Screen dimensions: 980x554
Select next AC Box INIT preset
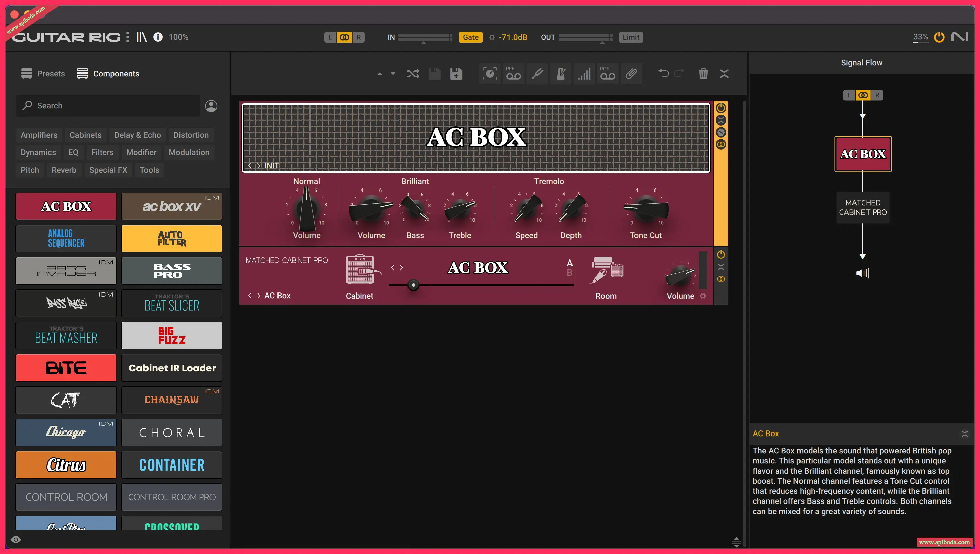click(259, 166)
